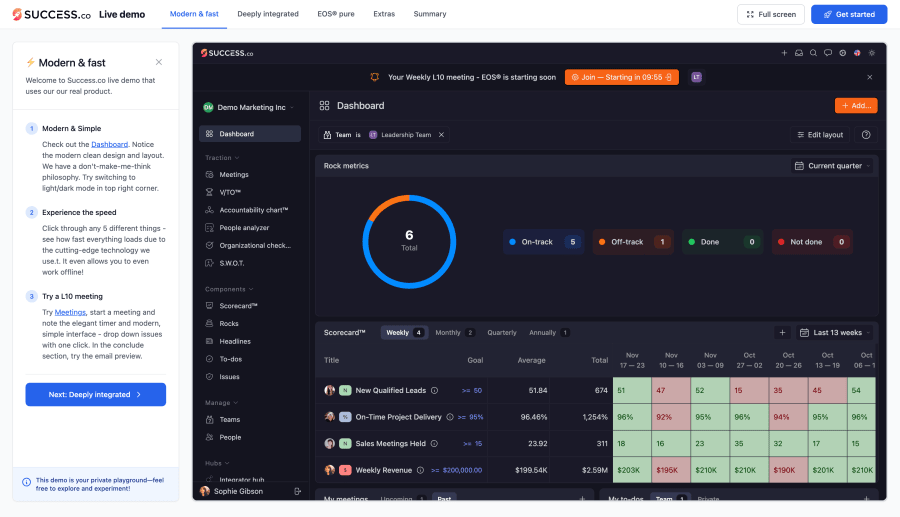Click Next: Deeply integrated button
The width and height of the screenshot is (900, 517).
click(x=96, y=395)
